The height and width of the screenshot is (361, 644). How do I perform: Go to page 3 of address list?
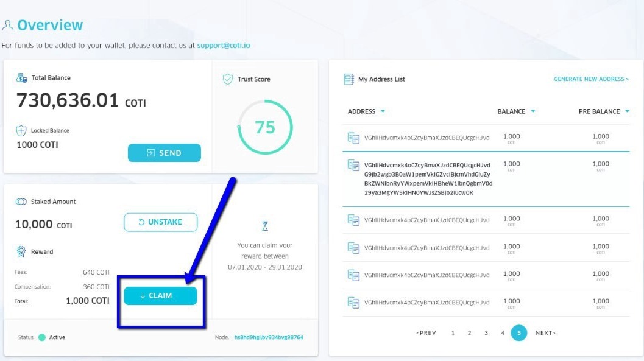pos(486,333)
